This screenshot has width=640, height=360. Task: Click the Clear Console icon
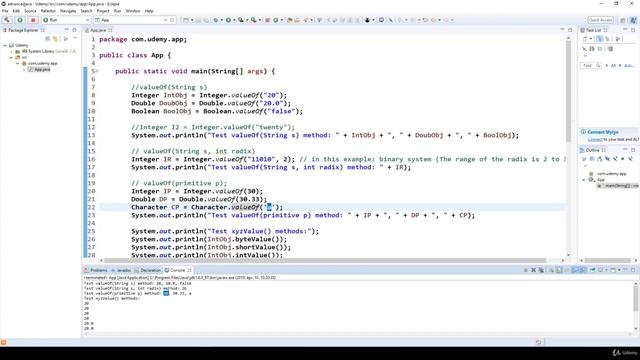[x=551, y=270]
